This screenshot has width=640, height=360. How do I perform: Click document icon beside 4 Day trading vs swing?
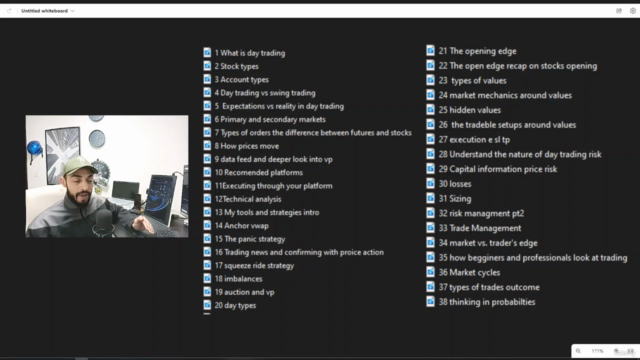pyautogui.click(x=207, y=92)
